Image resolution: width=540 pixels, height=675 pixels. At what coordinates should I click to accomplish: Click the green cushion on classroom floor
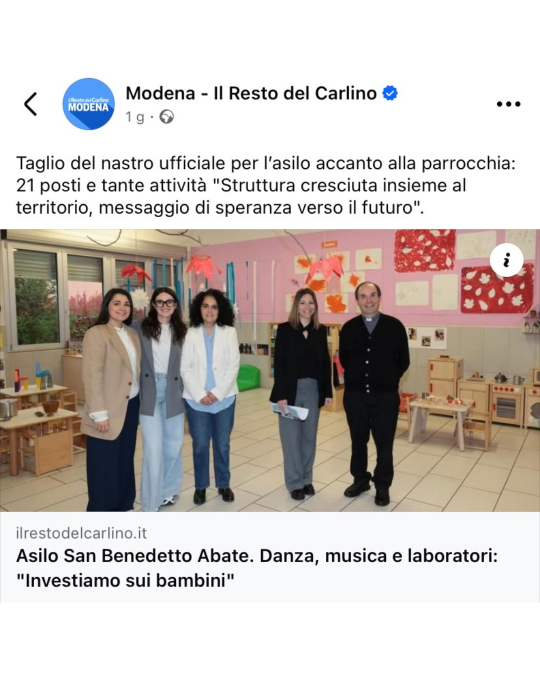click(248, 378)
